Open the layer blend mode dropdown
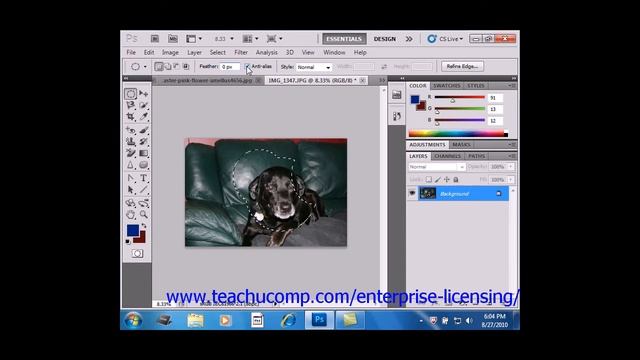This screenshot has width=640, height=360. point(436,167)
